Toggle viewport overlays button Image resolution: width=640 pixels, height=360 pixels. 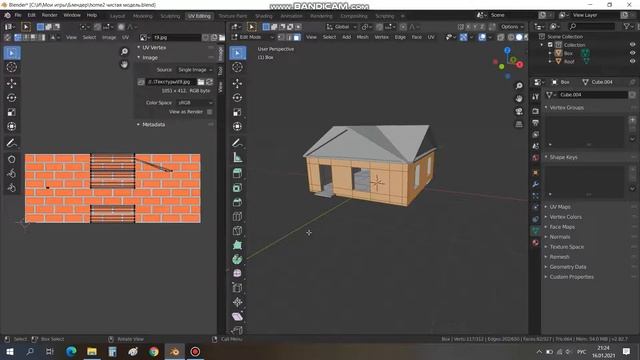click(482, 37)
